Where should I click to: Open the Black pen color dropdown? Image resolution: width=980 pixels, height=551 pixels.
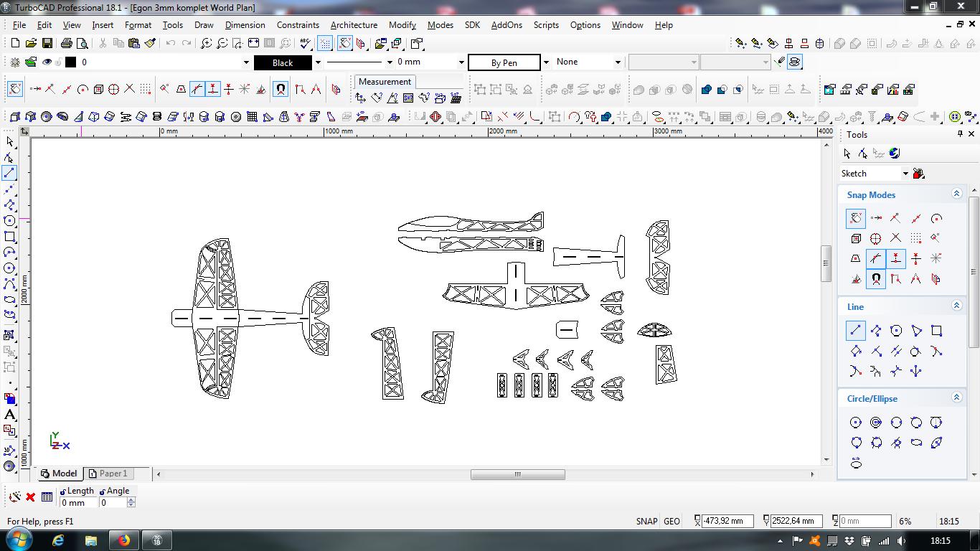318,62
